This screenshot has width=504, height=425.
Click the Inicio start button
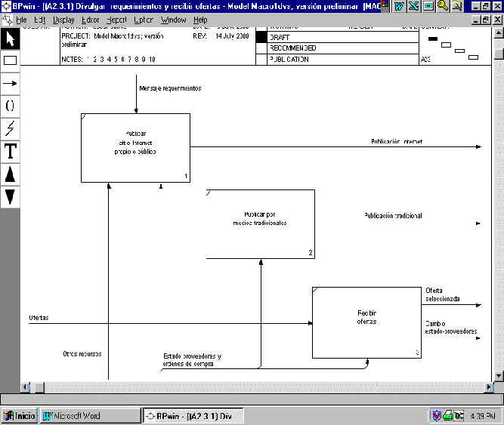click(x=20, y=415)
